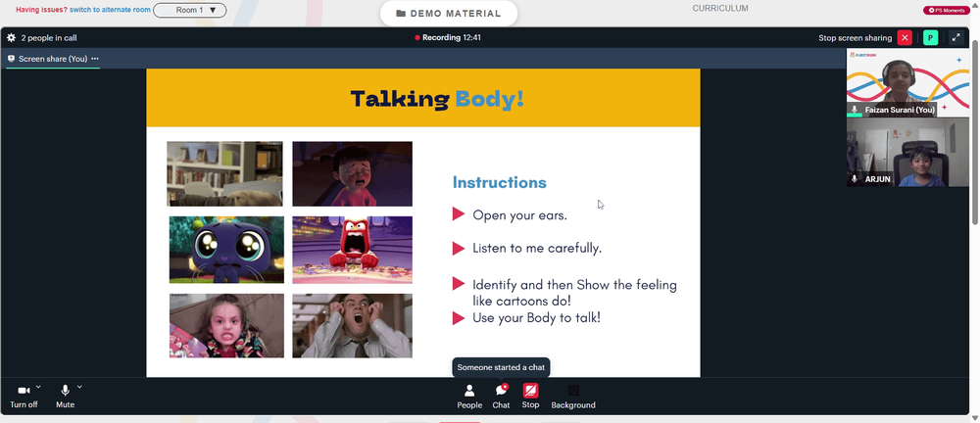Image resolution: width=980 pixels, height=423 pixels.
Task: Click red X to stop screen sharing
Action: click(x=905, y=37)
